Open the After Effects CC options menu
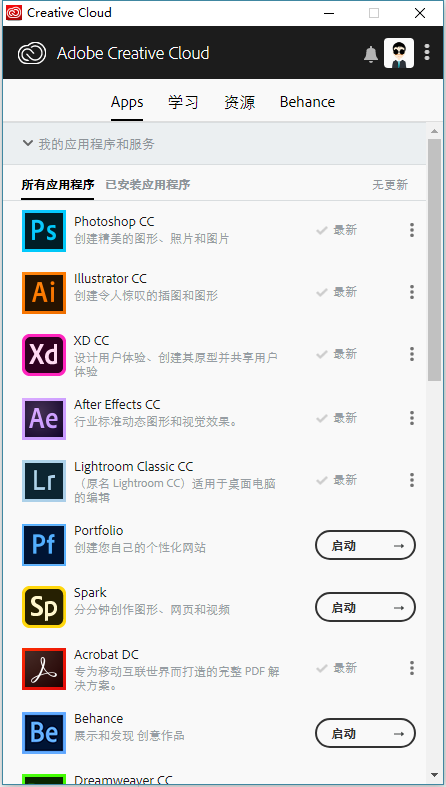The image size is (446, 787). [x=412, y=418]
